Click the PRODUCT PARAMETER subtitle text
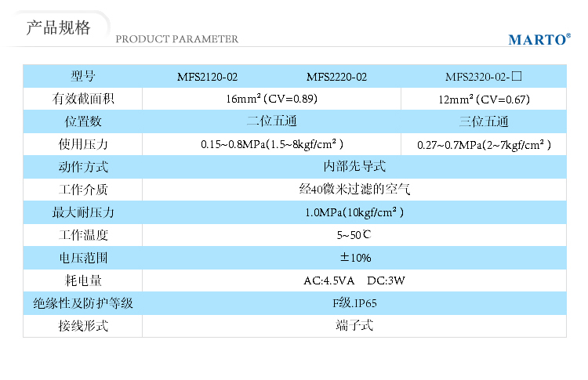The height and width of the screenshot is (380, 588). point(177,40)
